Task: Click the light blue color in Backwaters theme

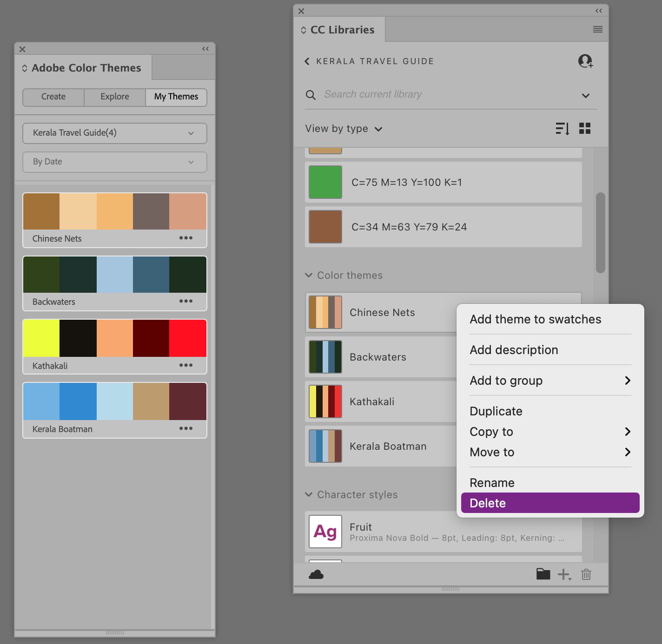Action: pyautogui.click(x=115, y=275)
